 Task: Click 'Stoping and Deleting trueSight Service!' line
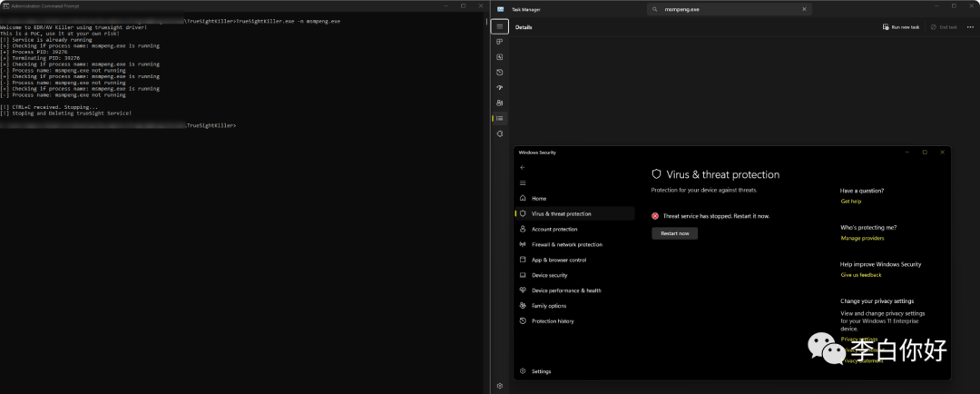click(x=66, y=113)
